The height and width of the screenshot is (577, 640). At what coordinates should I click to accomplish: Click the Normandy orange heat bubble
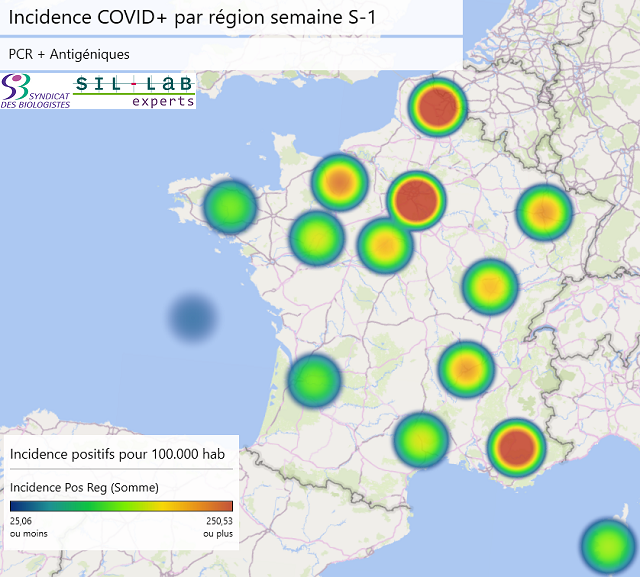click(x=340, y=182)
